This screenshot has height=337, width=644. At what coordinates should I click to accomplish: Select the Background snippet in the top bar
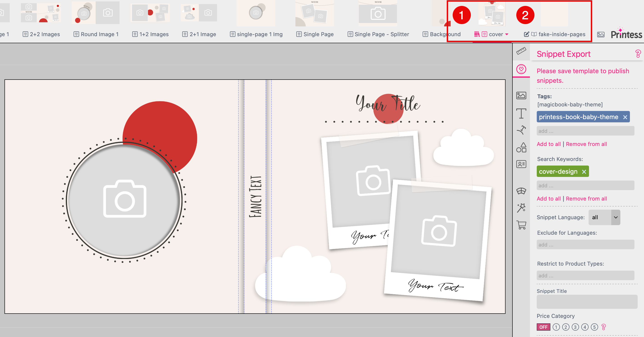(445, 34)
